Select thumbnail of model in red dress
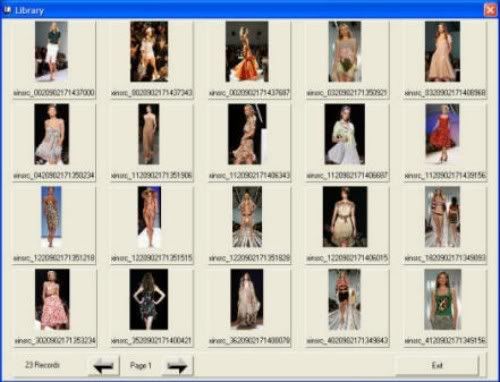 [x=442, y=134]
